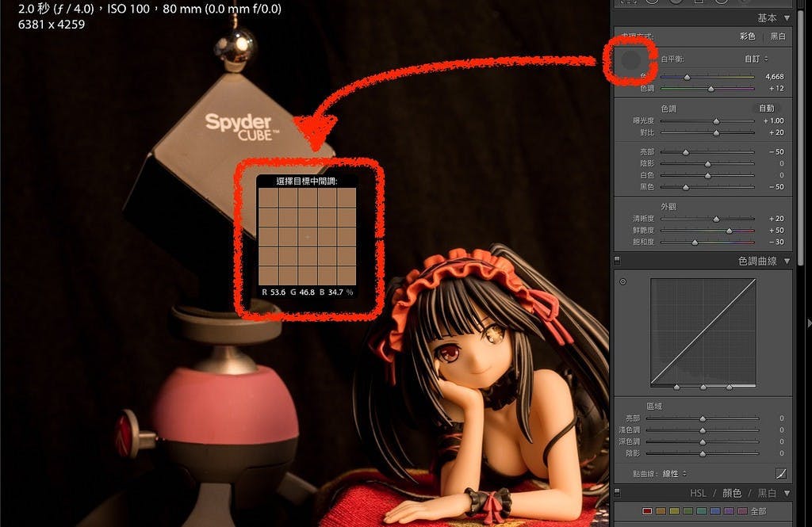
Task: Click the vibrance value +50
Action: (x=776, y=231)
